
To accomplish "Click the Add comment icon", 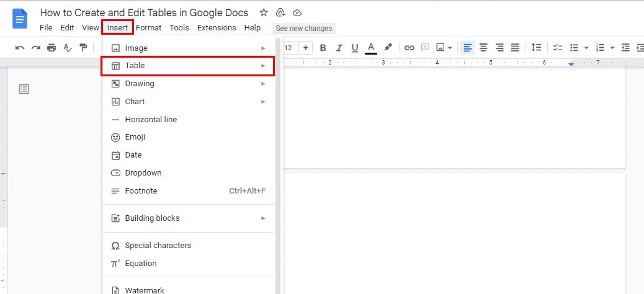I will pyautogui.click(x=425, y=48).
